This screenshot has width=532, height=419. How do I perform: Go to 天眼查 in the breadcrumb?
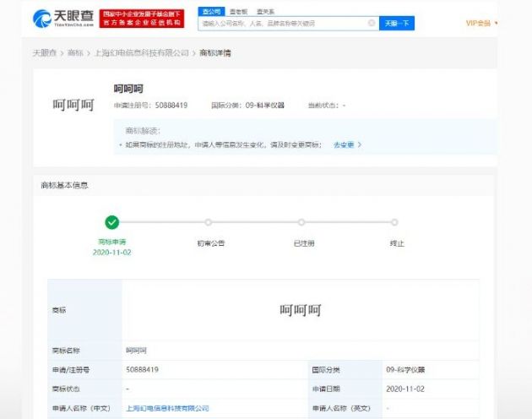point(44,53)
